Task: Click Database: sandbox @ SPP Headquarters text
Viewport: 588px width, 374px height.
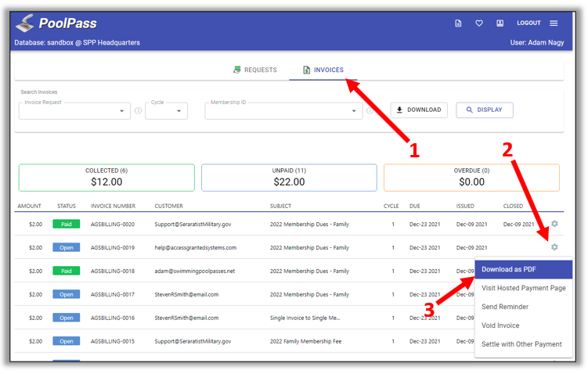Action: [77, 43]
